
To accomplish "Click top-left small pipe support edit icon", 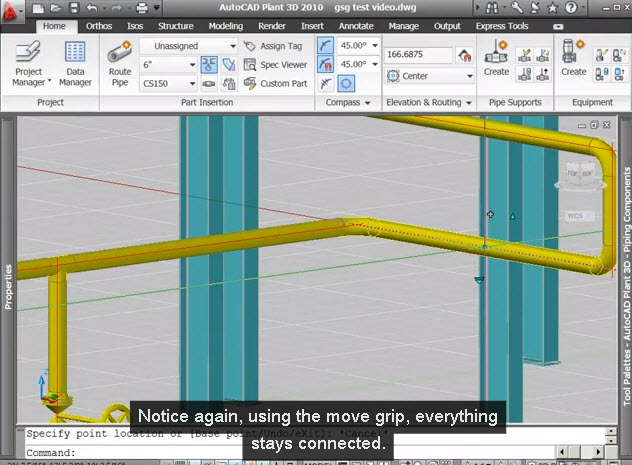I will (x=524, y=55).
